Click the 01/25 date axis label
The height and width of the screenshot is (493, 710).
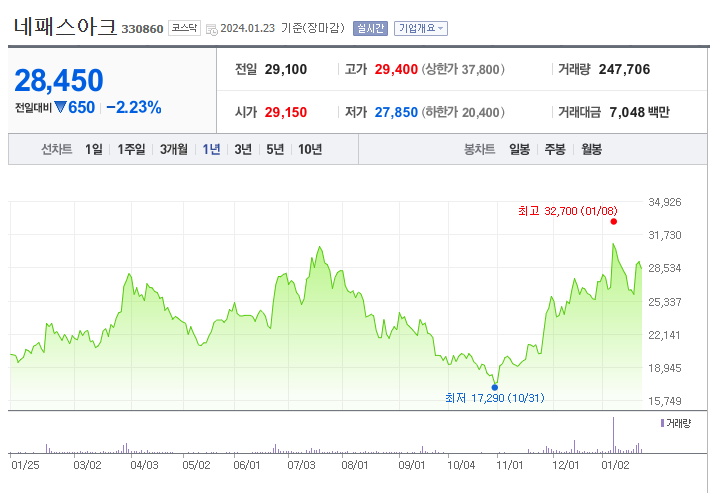tap(25, 465)
